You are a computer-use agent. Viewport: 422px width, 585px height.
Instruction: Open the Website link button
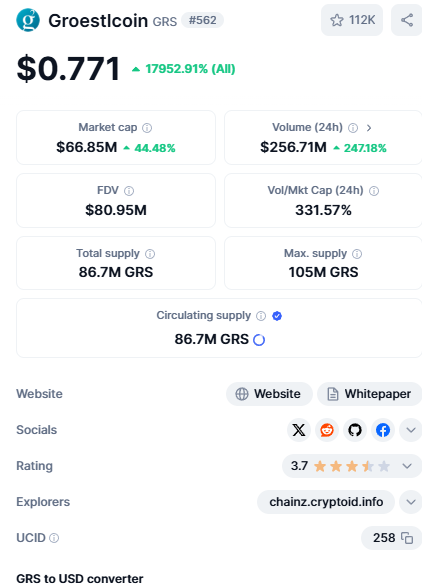pyautogui.click(x=269, y=394)
